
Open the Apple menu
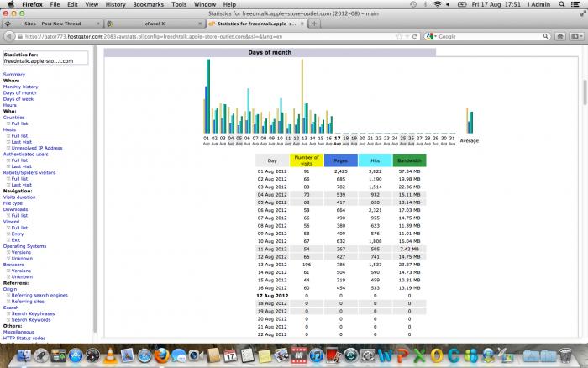(x=11, y=4)
